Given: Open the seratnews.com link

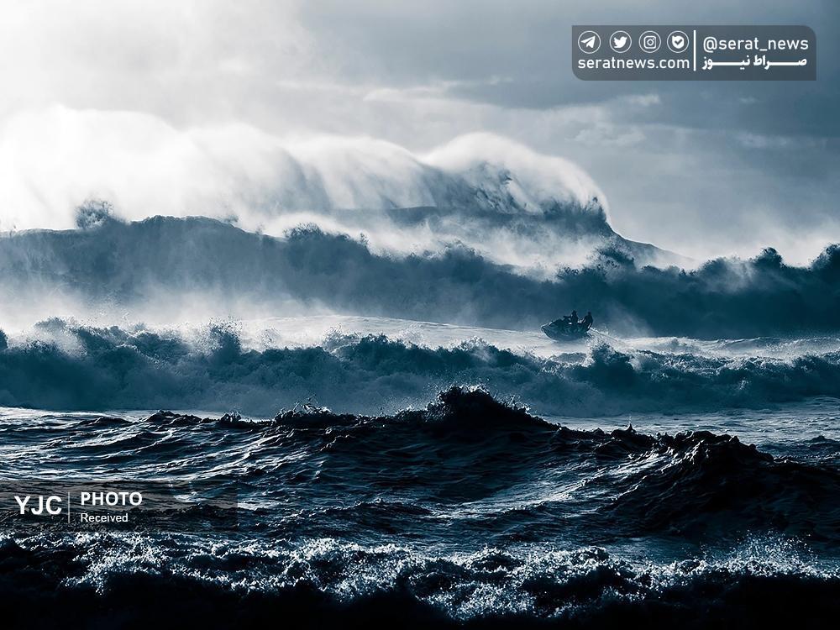Looking at the screenshot, I should click(x=633, y=64).
